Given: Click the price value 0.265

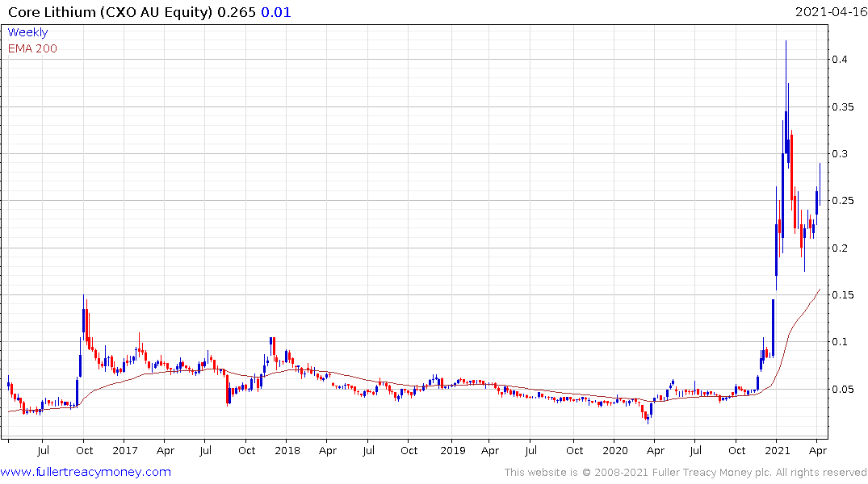Looking at the screenshot, I should click(237, 12).
